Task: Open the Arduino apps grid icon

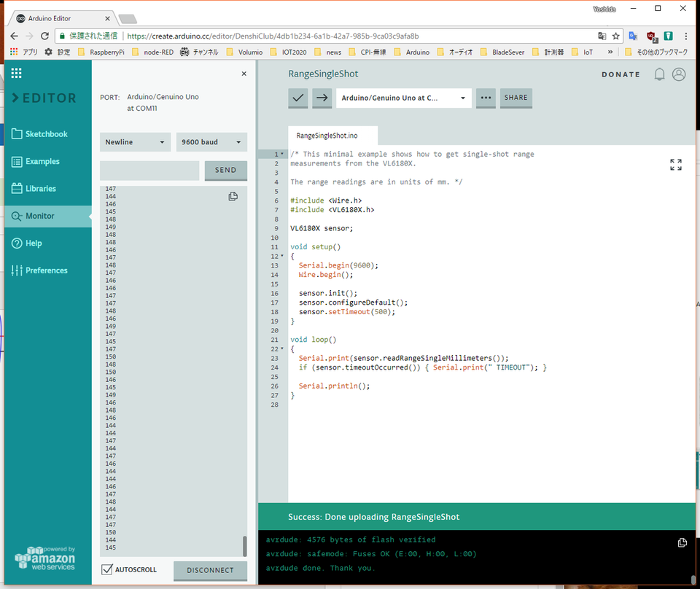Action: 17,73
